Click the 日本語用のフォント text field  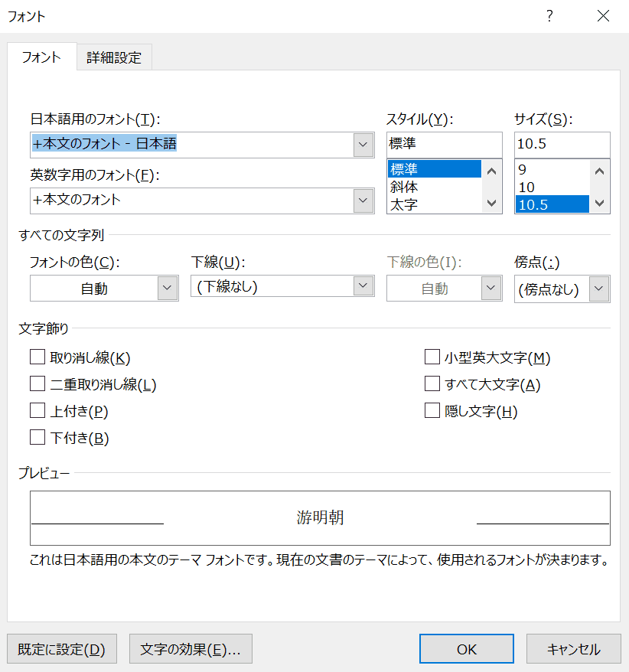(192, 145)
